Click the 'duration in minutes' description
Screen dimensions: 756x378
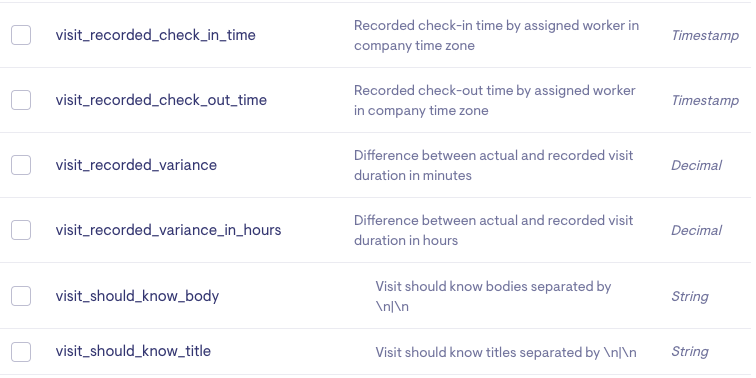[493, 165]
